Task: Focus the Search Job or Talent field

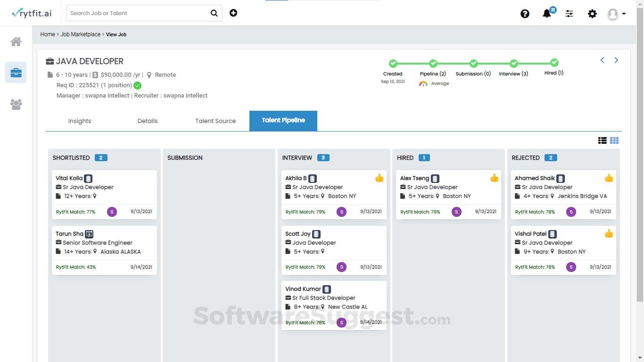Action: 139,13
